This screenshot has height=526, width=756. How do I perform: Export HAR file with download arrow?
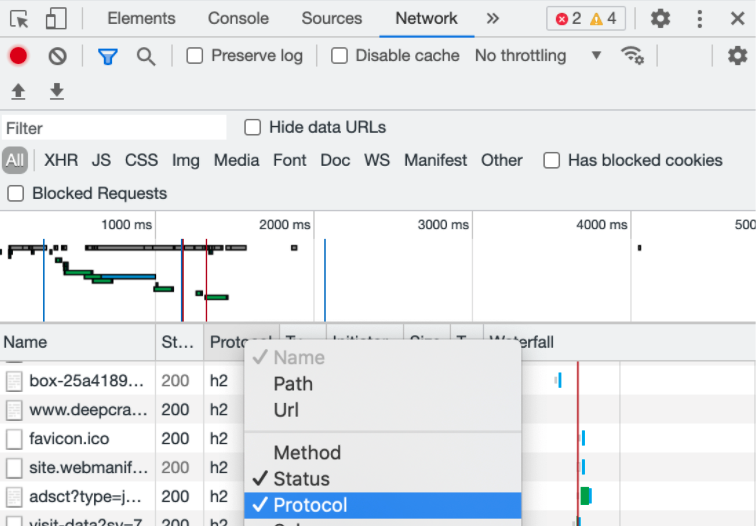[x=57, y=92]
